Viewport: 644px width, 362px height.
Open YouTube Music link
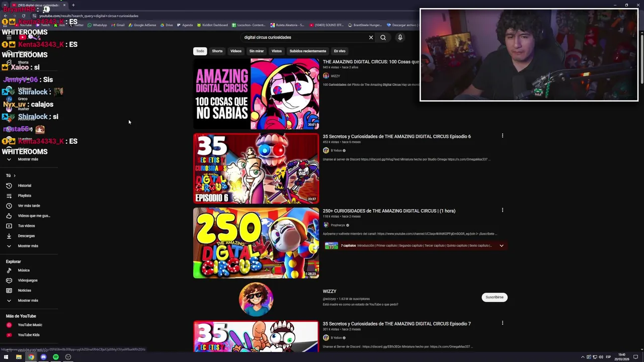coord(30,325)
